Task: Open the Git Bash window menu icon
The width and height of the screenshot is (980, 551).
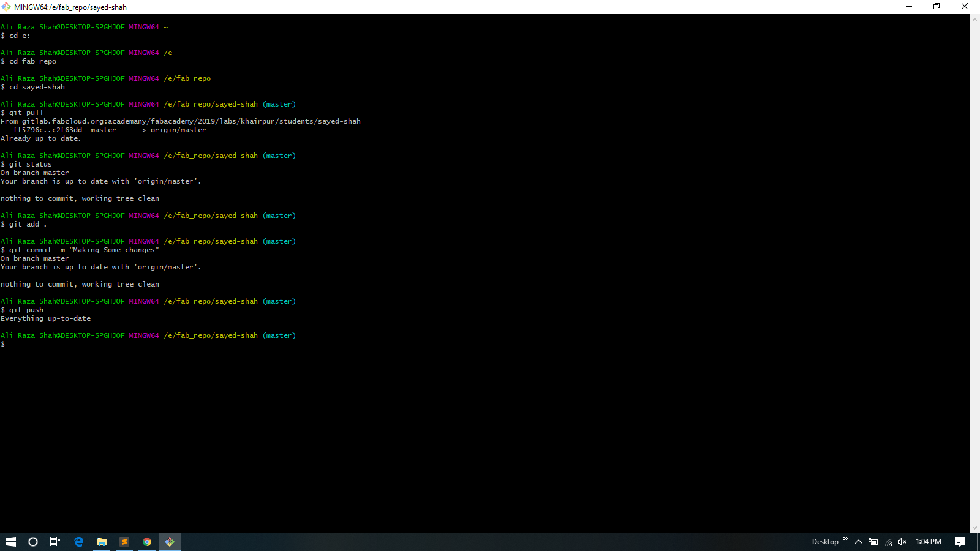Action: coord(6,7)
